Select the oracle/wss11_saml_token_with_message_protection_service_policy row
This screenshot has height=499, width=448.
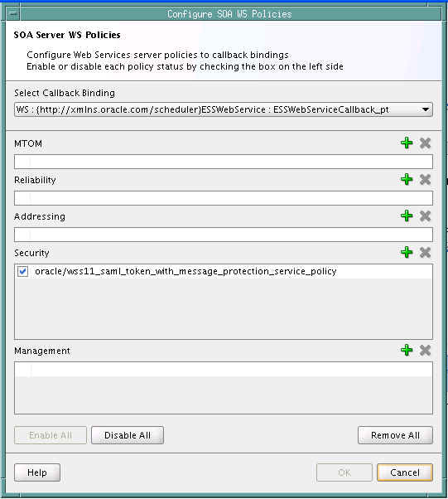click(224, 271)
